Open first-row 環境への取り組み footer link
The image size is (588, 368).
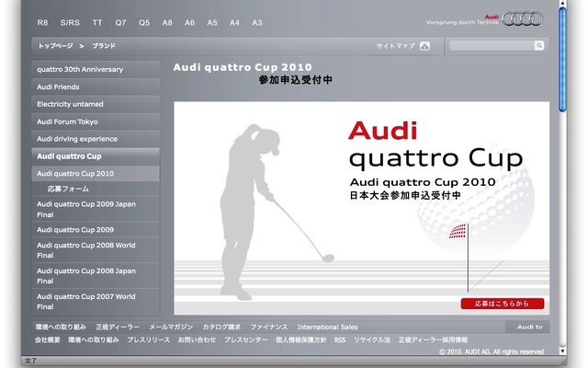(x=61, y=327)
